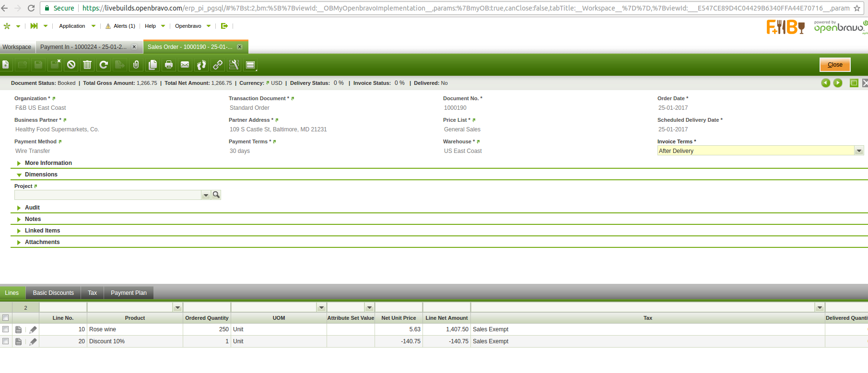
Task: Tick the checkbox for Rose wine row
Action: pyautogui.click(x=6, y=329)
